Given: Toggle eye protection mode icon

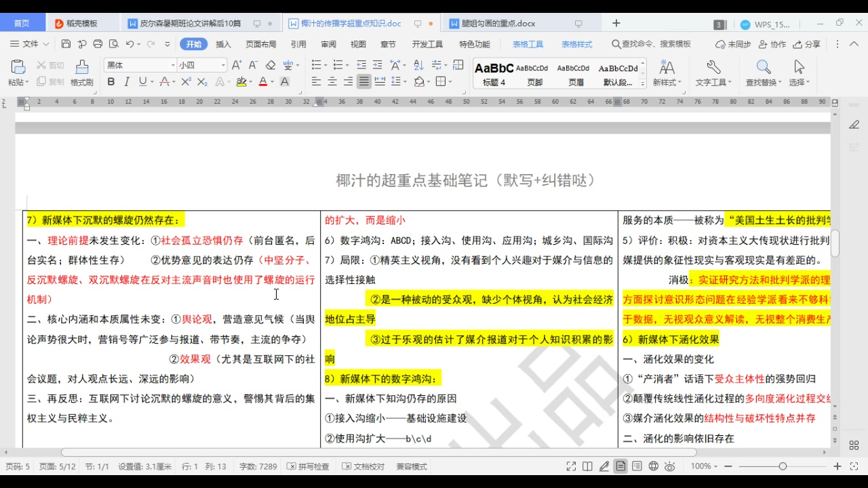Looking at the screenshot, I should (670, 466).
